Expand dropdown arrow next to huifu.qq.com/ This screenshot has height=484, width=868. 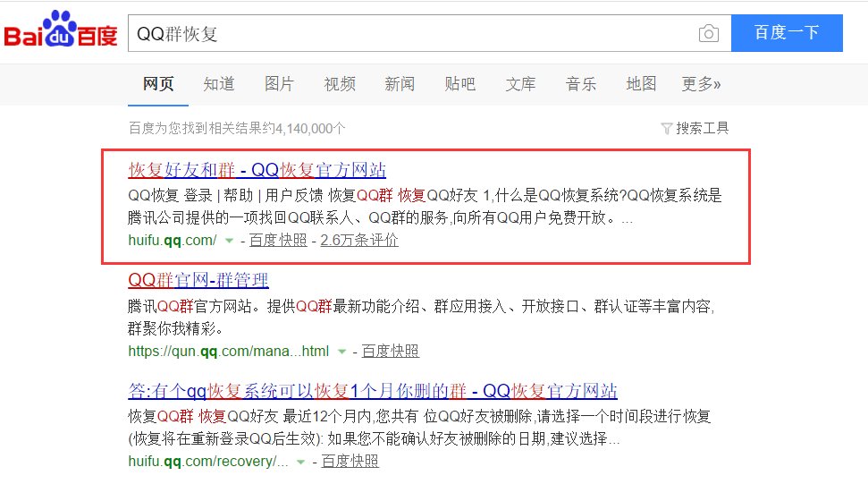coord(229,241)
